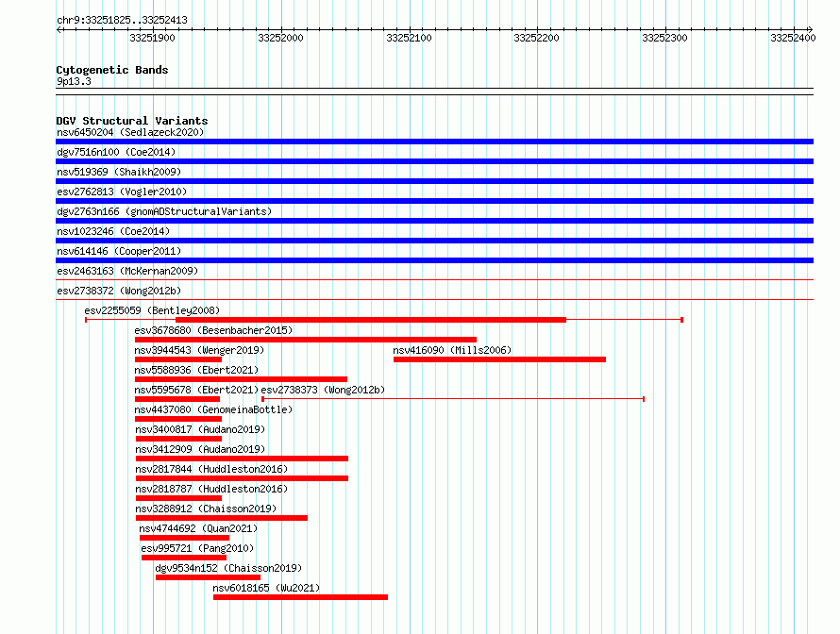The image size is (840, 634).
Task: Click the 33252400 ruler tick label
Action: (x=793, y=38)
